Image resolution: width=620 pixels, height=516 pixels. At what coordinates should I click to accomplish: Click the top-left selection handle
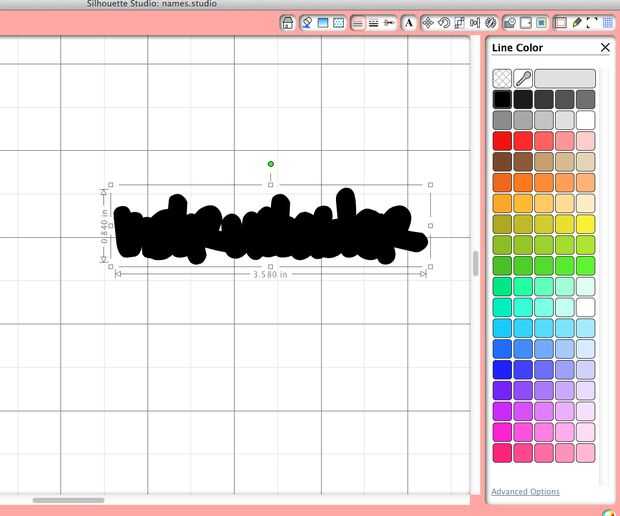tap(111, 185)
